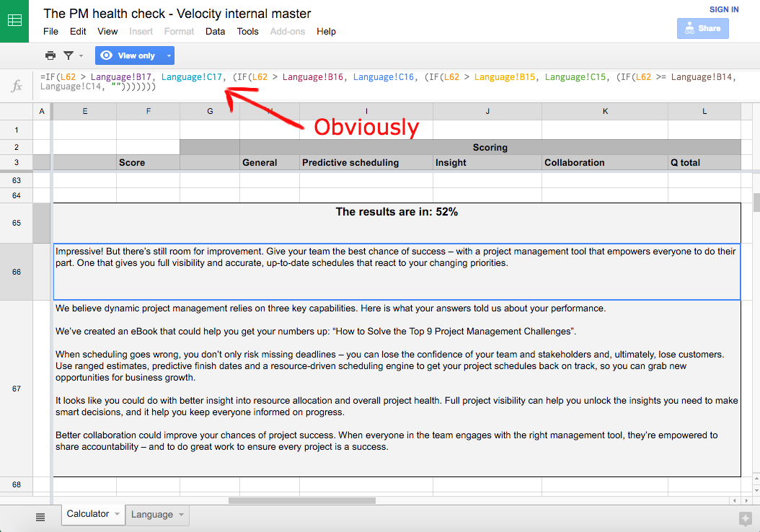Open the Add-ons menu
The image size is (760, 532).
(x=288, y=32)
